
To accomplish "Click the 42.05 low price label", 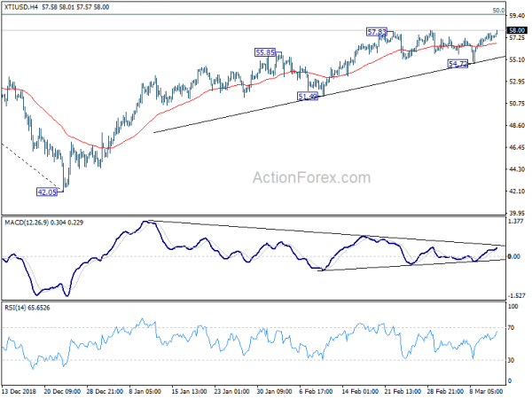I will [x=47, y=191].
